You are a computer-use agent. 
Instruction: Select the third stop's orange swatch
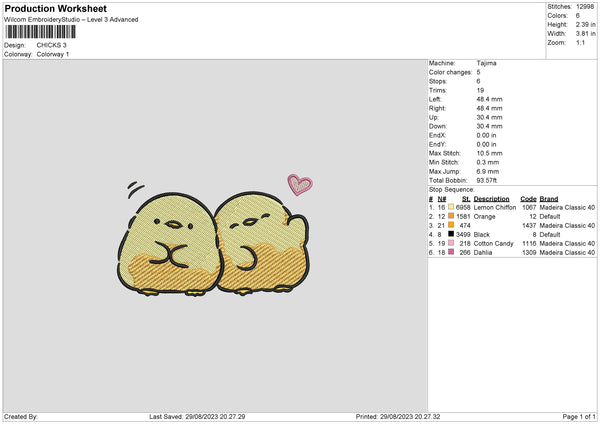(451, 225)
